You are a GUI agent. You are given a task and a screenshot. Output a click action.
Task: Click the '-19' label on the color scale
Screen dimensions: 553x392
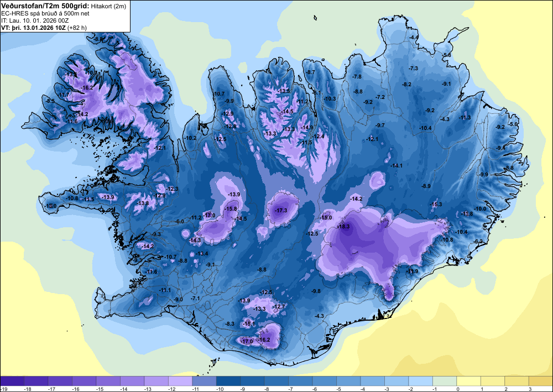tap(3, 389)
